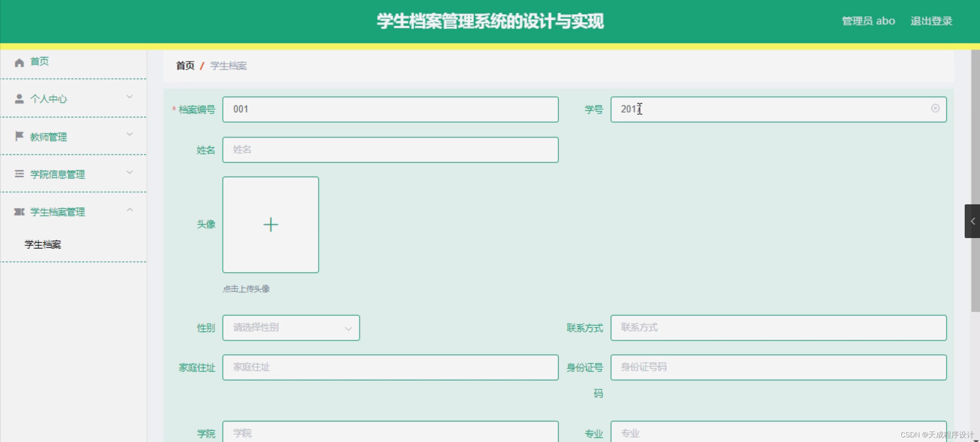980x442 pixels.
Task: Expand the 教师管理 menu chevron
Action: coord(129,135)
